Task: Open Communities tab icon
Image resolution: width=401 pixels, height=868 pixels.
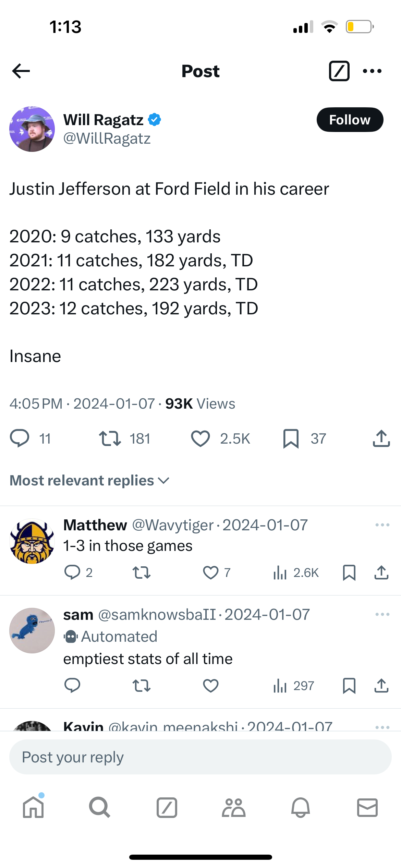Action: (234, 807)
